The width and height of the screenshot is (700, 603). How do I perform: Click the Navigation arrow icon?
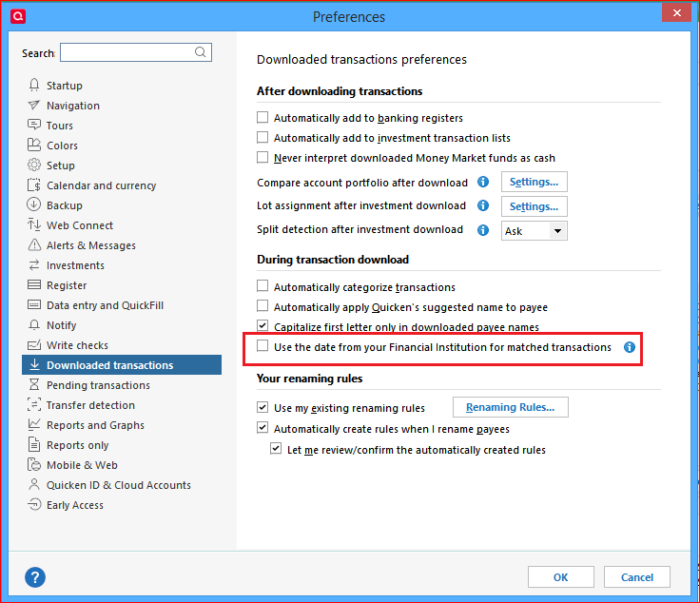(x=34, y=105)
